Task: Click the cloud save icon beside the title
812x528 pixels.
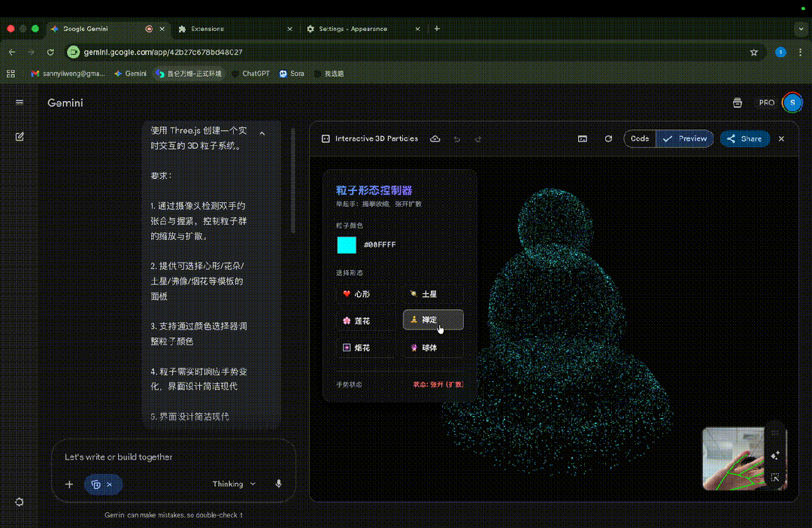Action: coord(435,139)
